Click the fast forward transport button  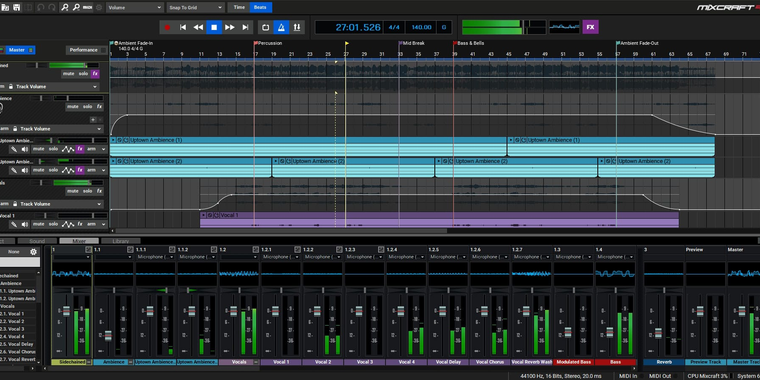[230, 28]
